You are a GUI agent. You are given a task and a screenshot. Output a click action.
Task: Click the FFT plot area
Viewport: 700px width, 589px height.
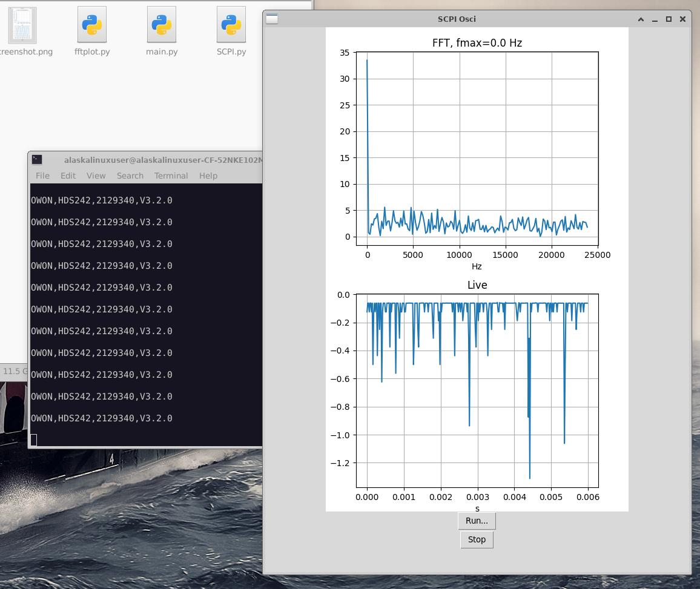click(477, 149)
